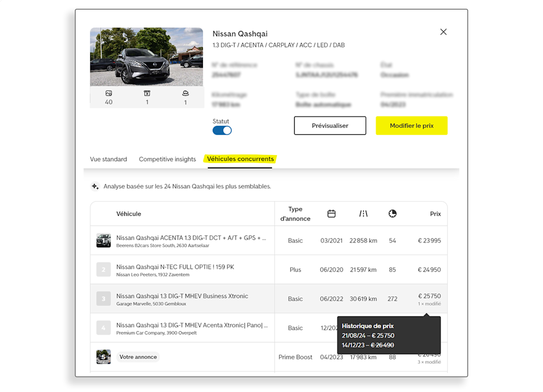Click Modifier le prix button
The image size is (543, 392).
412,125
